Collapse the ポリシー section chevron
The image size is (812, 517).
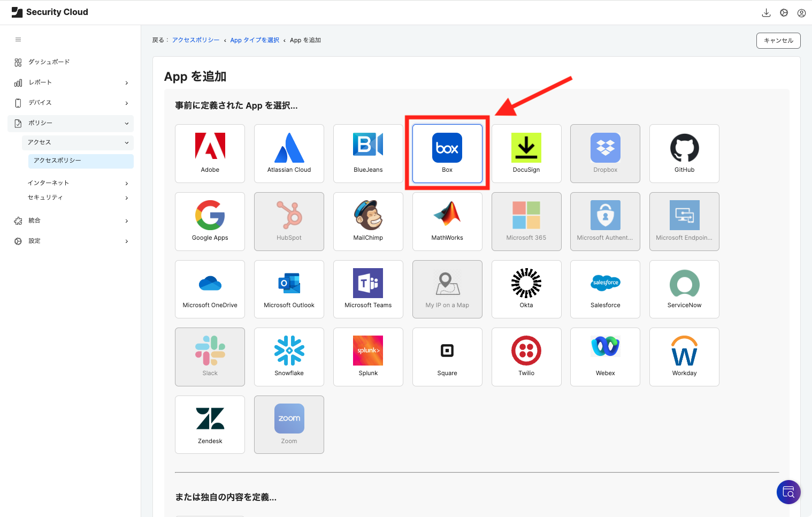tap(127, 124)
